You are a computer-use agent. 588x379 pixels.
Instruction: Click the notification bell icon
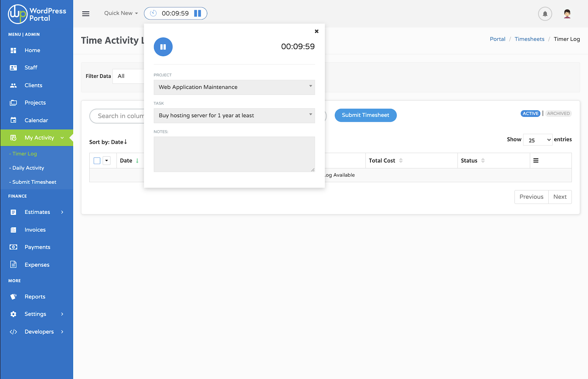pos(545,14)
